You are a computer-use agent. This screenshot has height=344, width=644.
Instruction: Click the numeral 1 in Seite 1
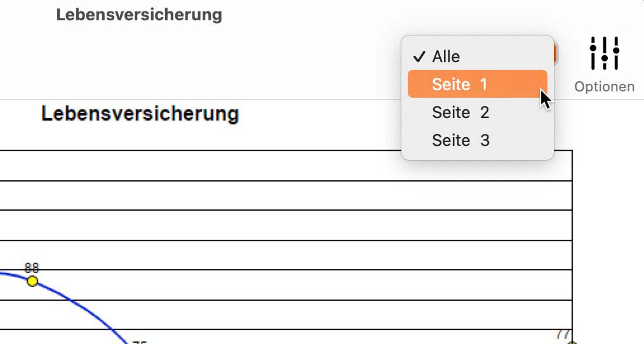tap(483, 84)
